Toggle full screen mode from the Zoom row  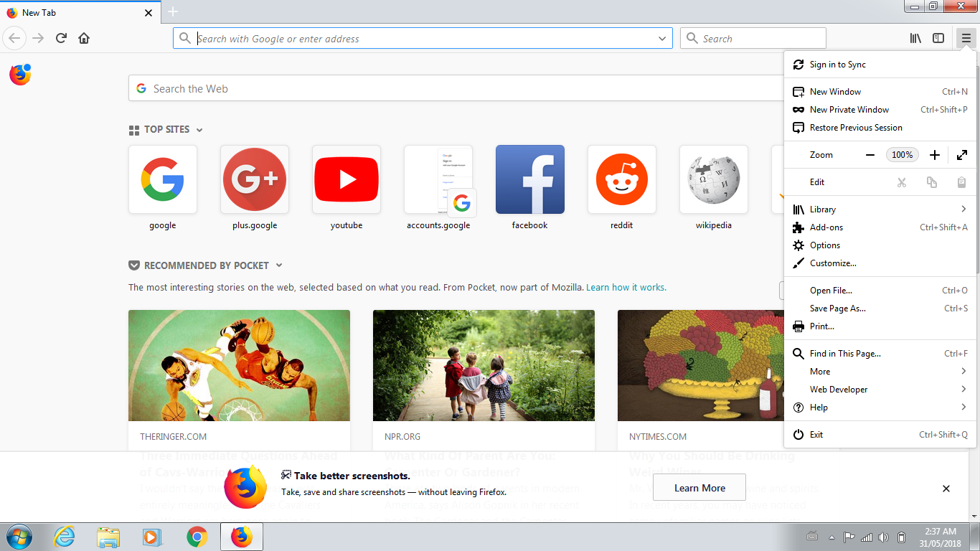(x=962, y=155)
